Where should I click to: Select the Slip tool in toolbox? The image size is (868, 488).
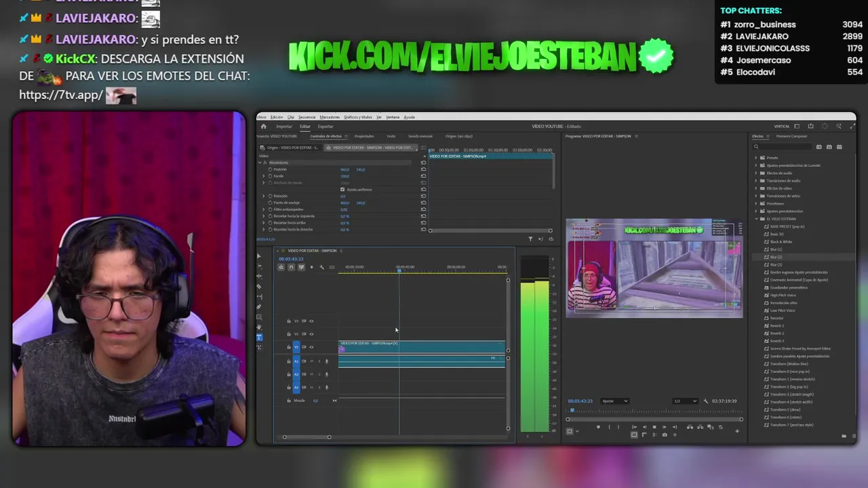(x=259, y=297)
